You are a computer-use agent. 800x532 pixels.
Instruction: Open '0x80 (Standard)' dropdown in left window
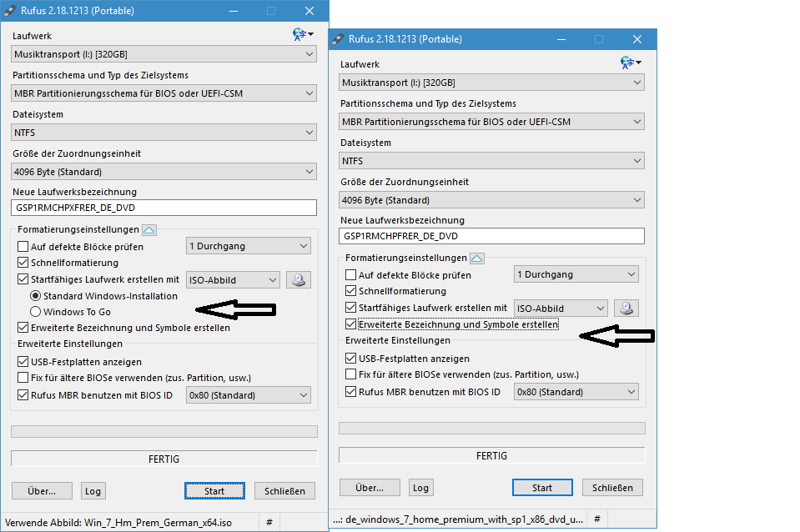[249, 395]
